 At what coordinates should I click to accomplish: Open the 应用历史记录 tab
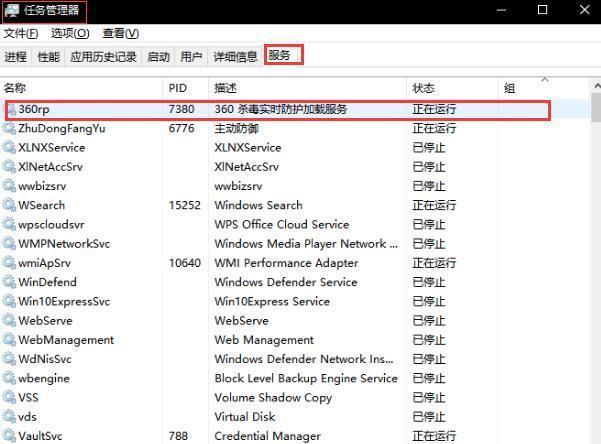coord(103,57)
